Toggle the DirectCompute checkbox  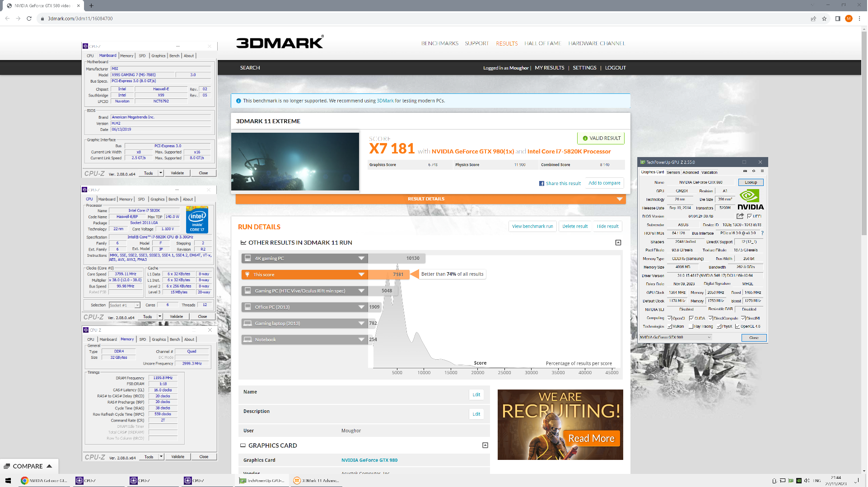(711, 318)
